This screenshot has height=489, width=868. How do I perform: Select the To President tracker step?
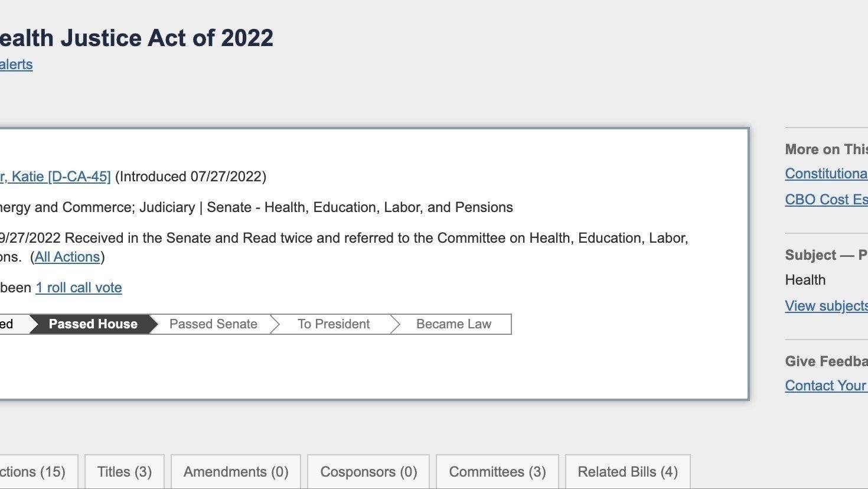334,324
